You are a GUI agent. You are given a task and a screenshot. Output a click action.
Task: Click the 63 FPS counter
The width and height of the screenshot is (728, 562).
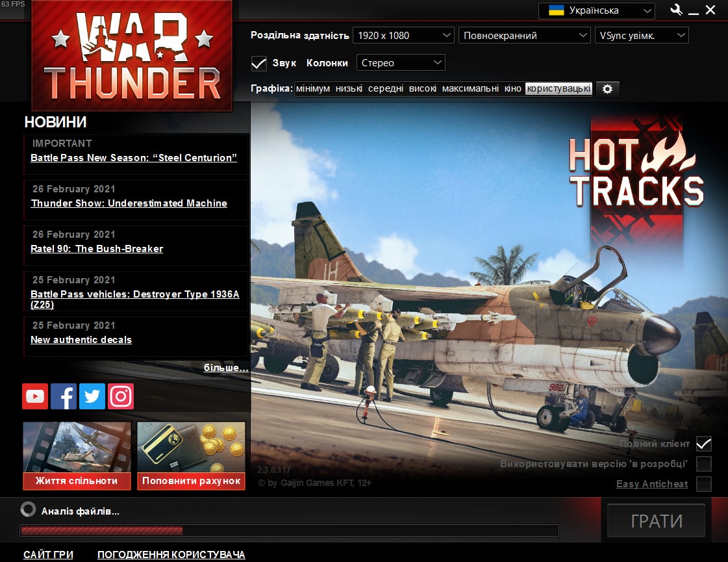click(x=13, y=4)
